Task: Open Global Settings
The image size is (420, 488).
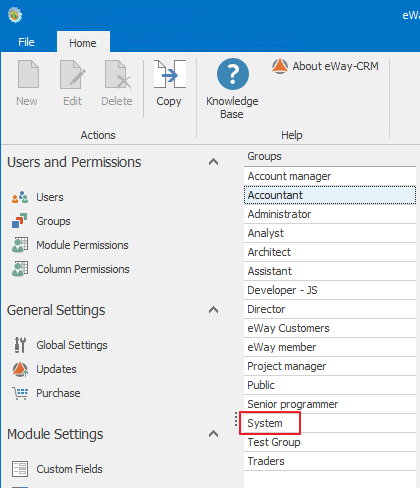Action: coord(60,345)
